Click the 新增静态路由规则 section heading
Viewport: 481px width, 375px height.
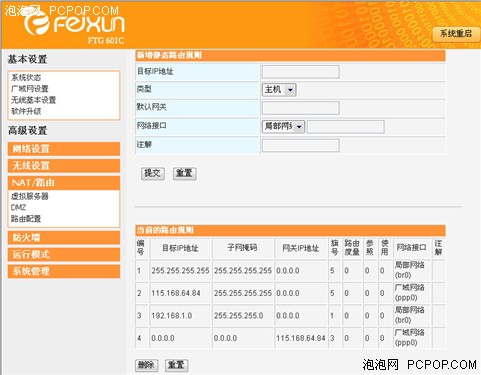[x=169, y=55]
